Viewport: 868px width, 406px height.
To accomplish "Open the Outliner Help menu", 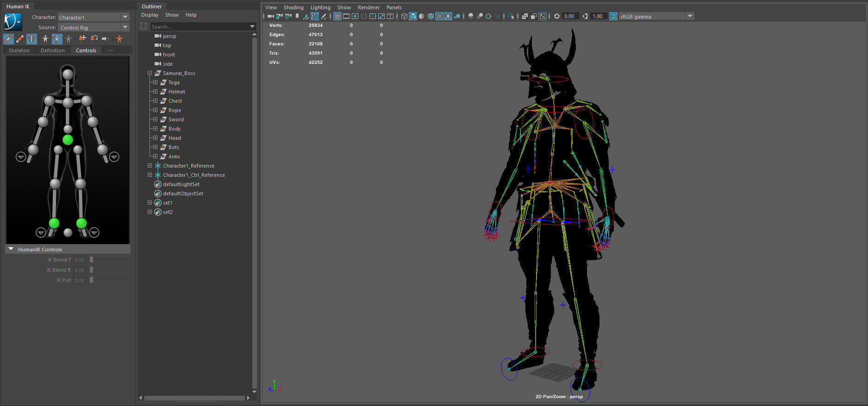I will 191,15.
